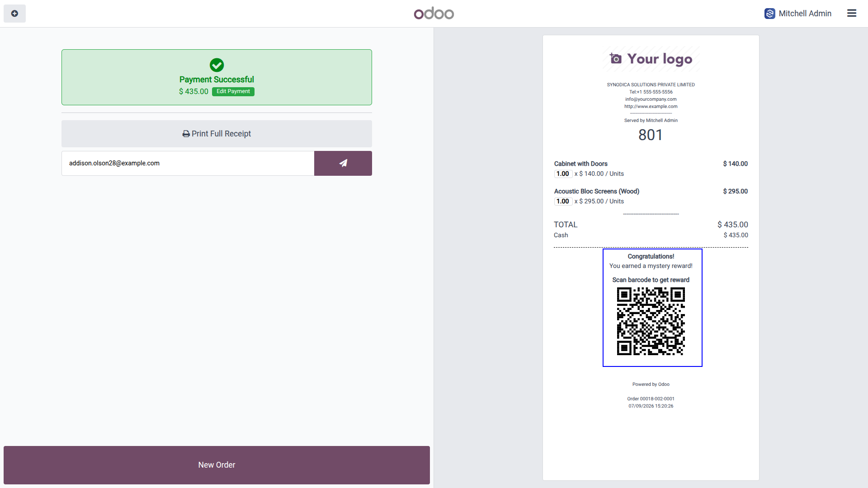Click the $ 435.00 amount in green banner
The image size is (868, 488).
tap(193, 92)
